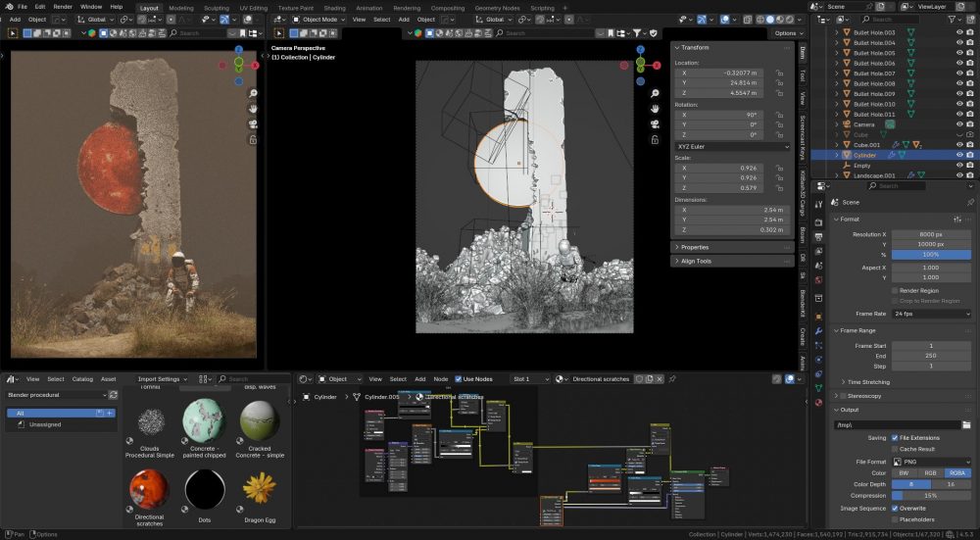Click the zoom magnifier gizmo in camera viewport
This screenshot has height=540, width=980.
(x=655, y=93)
